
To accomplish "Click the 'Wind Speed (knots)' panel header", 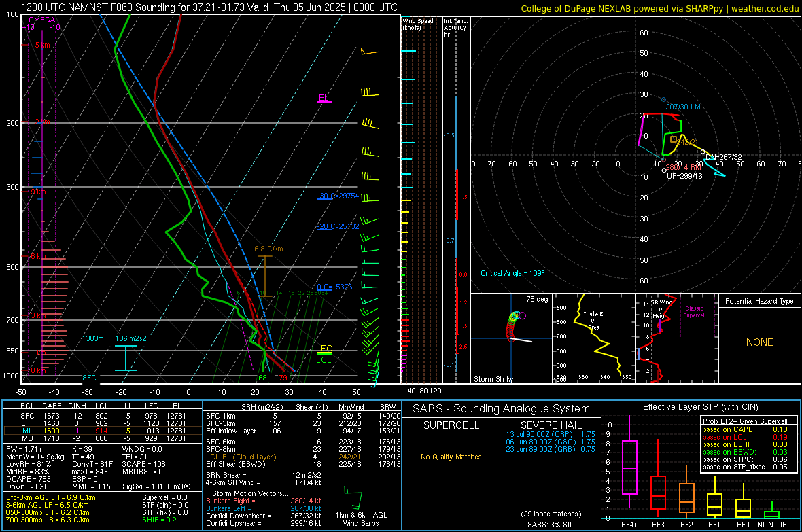I will click(x=418, y=24).
